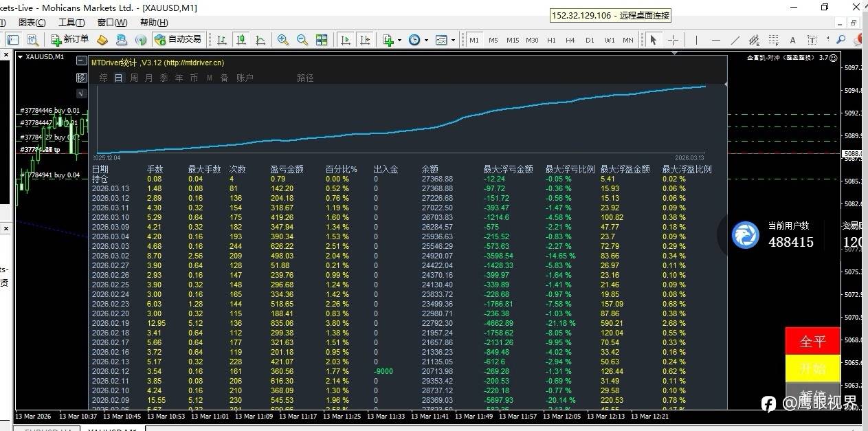Open XAUUSD,M1 chart title triangle menu
The width and height of the screenshot is (868, 431).
pyautogui.click(x=21, y=57)
